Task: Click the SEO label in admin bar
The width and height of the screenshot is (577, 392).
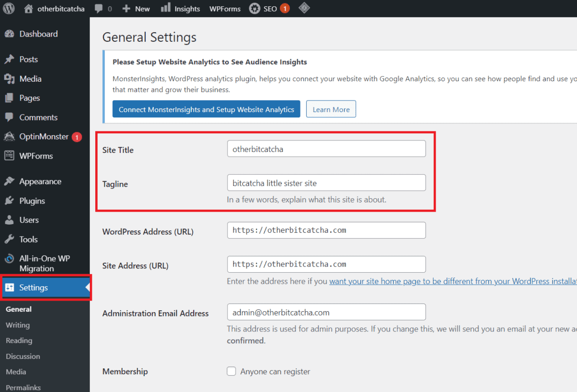Action: [x=270, y=9]
